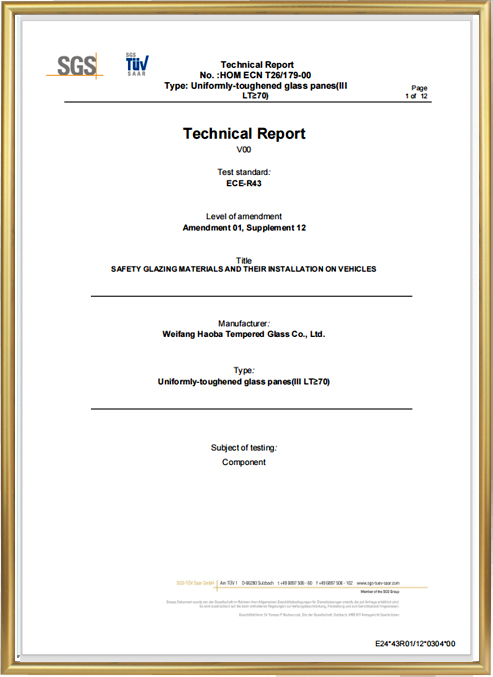Click approval code E24*43R01/12*0304*00
493x677 pixels.
[415, 644]
